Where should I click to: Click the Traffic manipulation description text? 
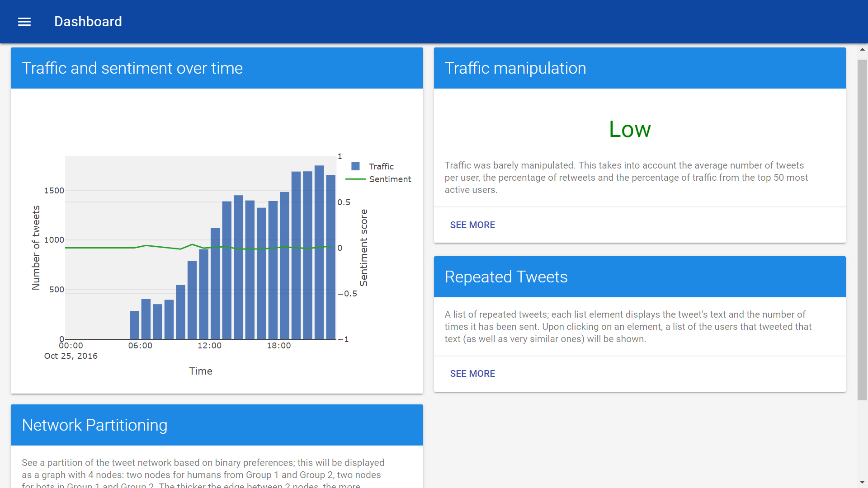click(626, 178)
